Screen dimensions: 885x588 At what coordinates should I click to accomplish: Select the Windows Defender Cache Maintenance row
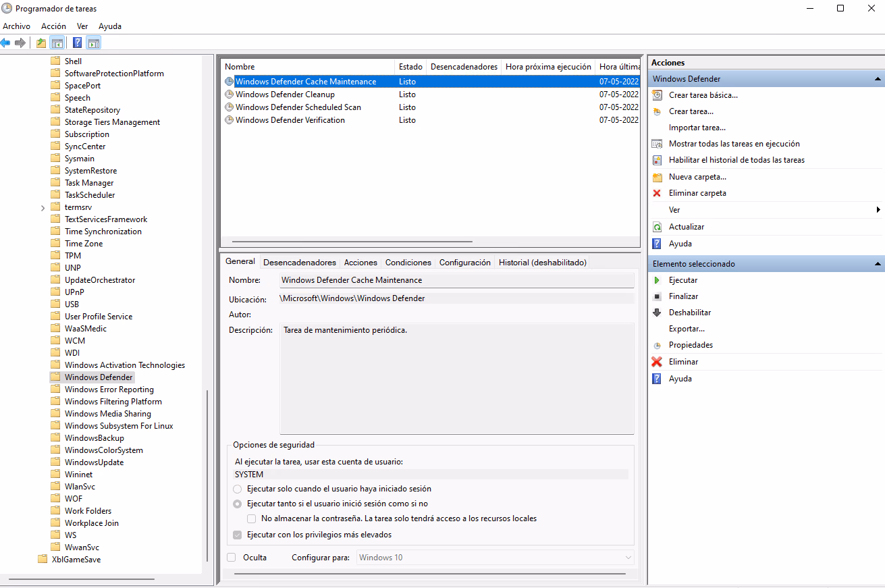tap(430, 82)
